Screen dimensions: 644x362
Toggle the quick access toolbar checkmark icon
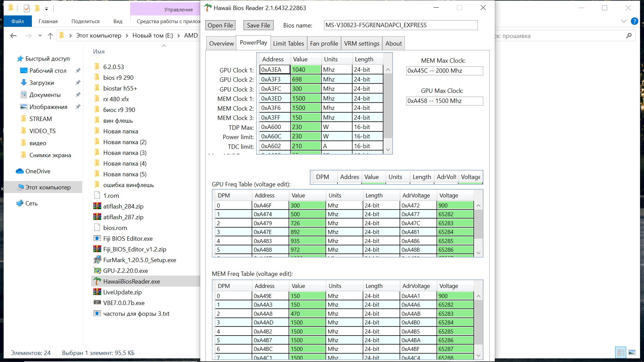click(x=27, y=8)
